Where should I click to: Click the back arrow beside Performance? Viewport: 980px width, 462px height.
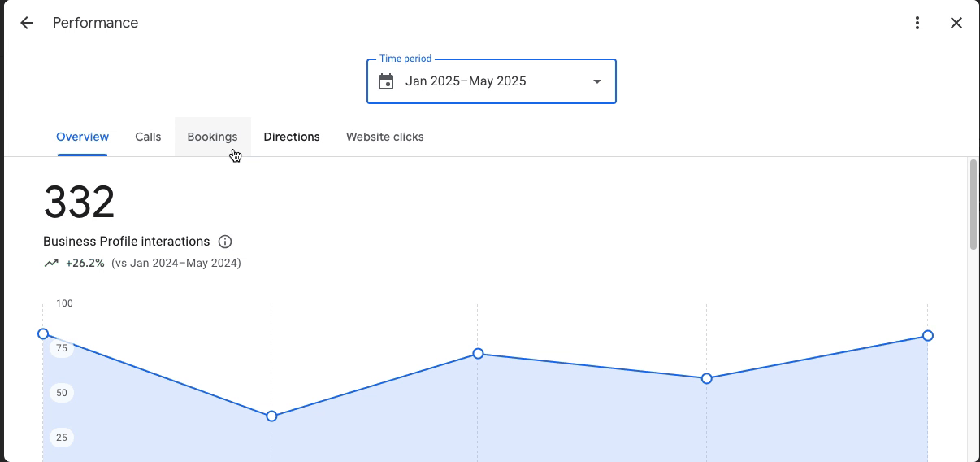click(27, 23)
